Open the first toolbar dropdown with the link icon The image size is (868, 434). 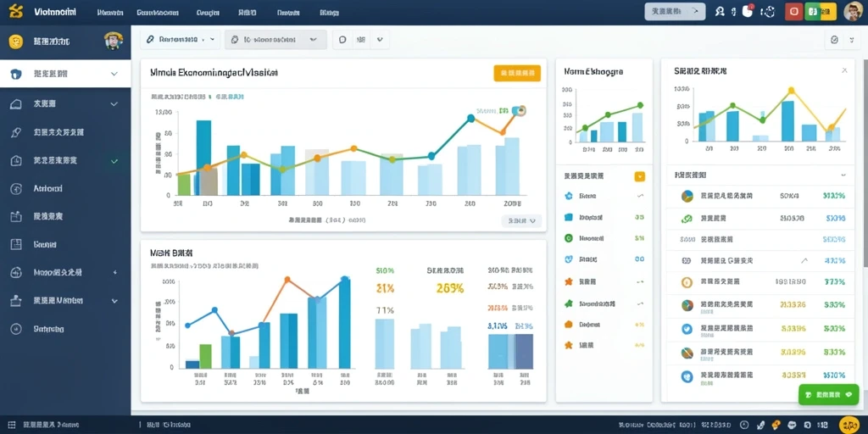pyautogui.click(x=180, y=40)
